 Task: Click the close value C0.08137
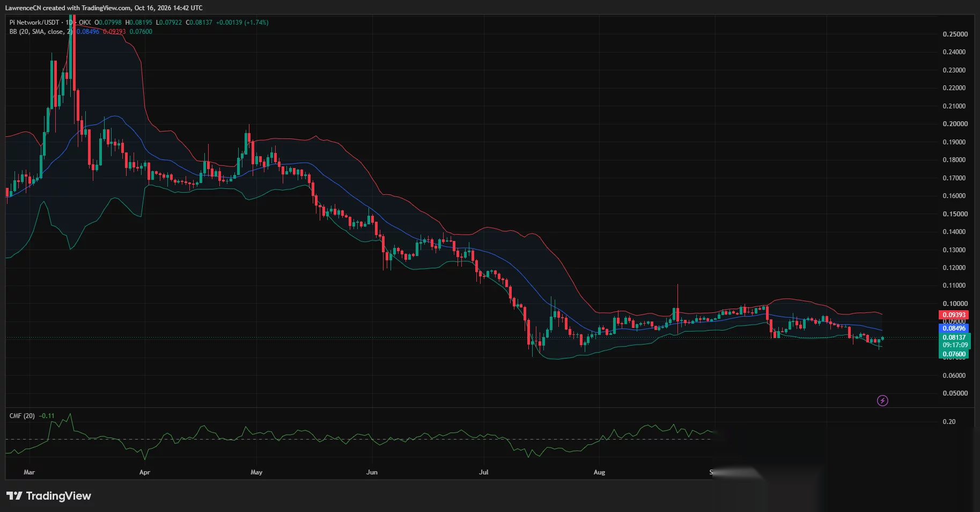(199, 23)
